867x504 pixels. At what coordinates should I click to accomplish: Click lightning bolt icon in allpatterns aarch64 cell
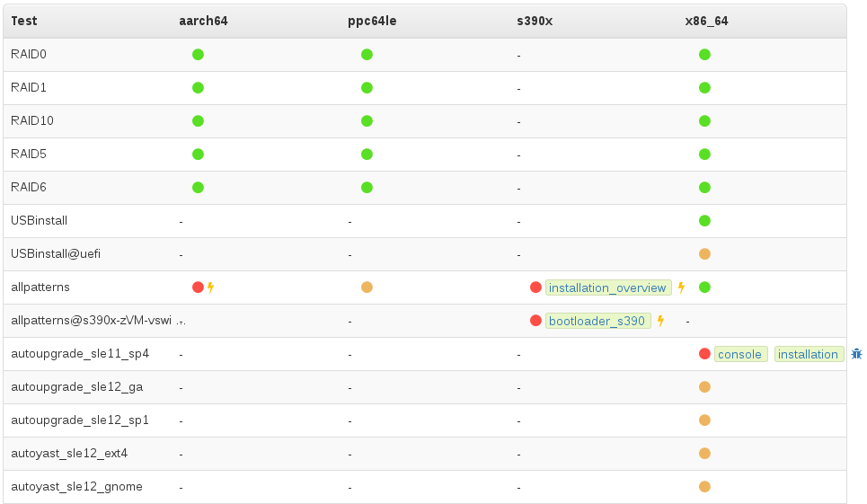pos(210,287)
